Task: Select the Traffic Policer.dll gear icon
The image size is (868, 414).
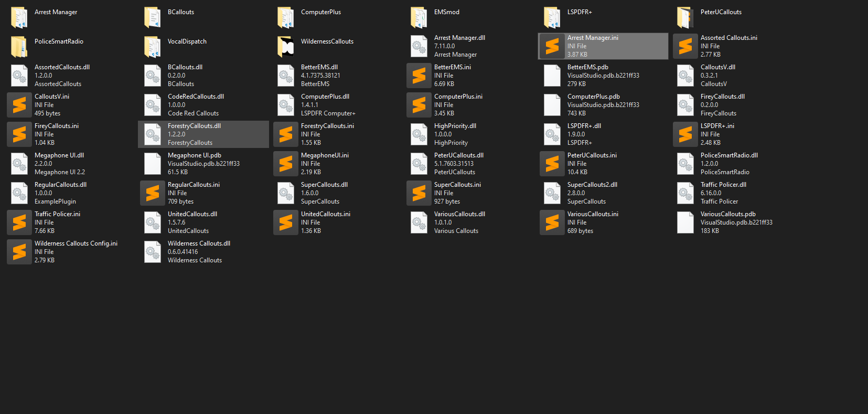Action: point(685,193)
